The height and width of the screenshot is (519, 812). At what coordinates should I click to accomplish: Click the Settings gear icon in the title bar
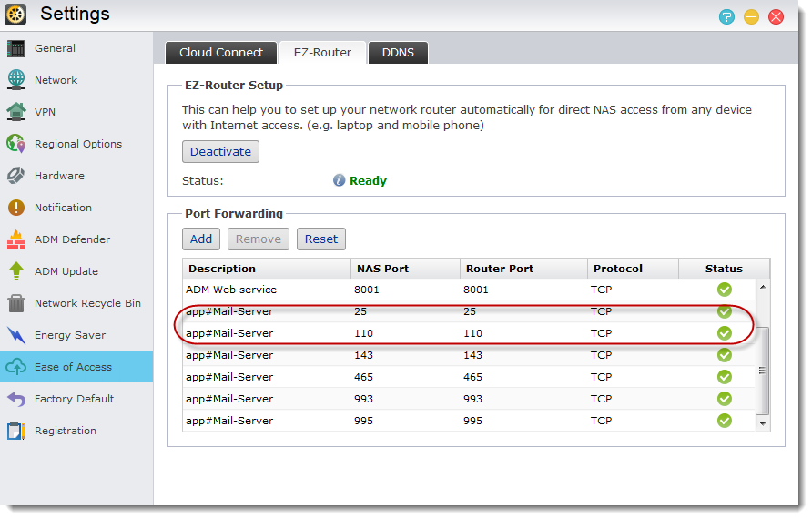click(x=15, y=15)
